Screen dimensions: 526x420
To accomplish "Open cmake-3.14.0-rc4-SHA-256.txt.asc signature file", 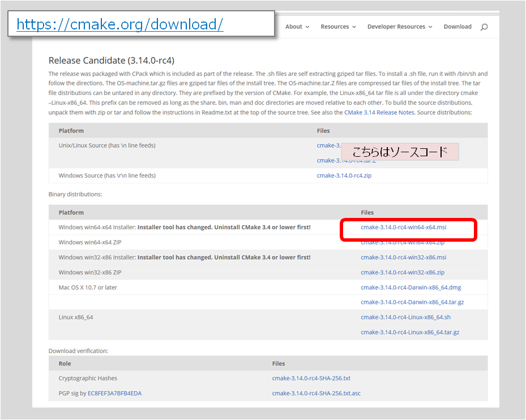I will point(317,393).
